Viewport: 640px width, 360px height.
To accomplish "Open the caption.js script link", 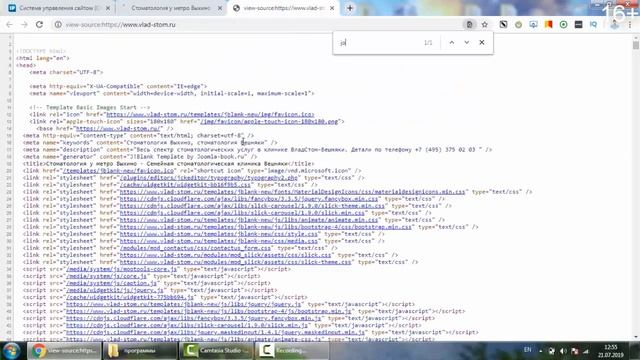I will coord(111,283).
